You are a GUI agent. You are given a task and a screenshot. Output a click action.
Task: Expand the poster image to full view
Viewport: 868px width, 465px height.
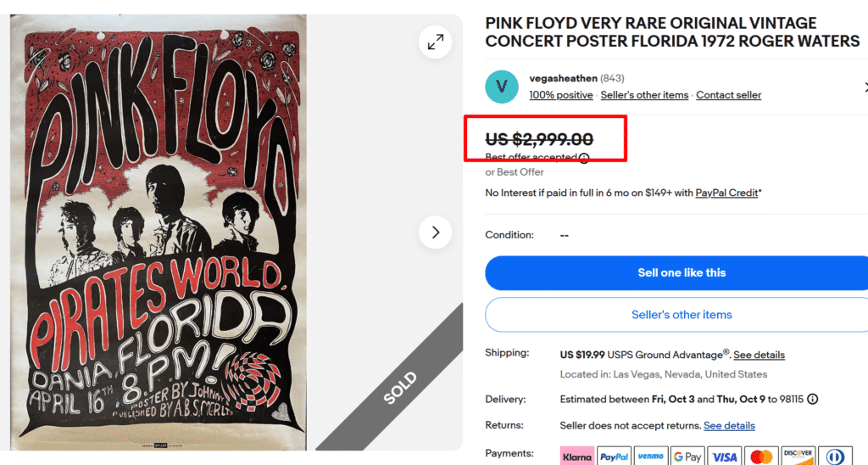coord(436,42)
